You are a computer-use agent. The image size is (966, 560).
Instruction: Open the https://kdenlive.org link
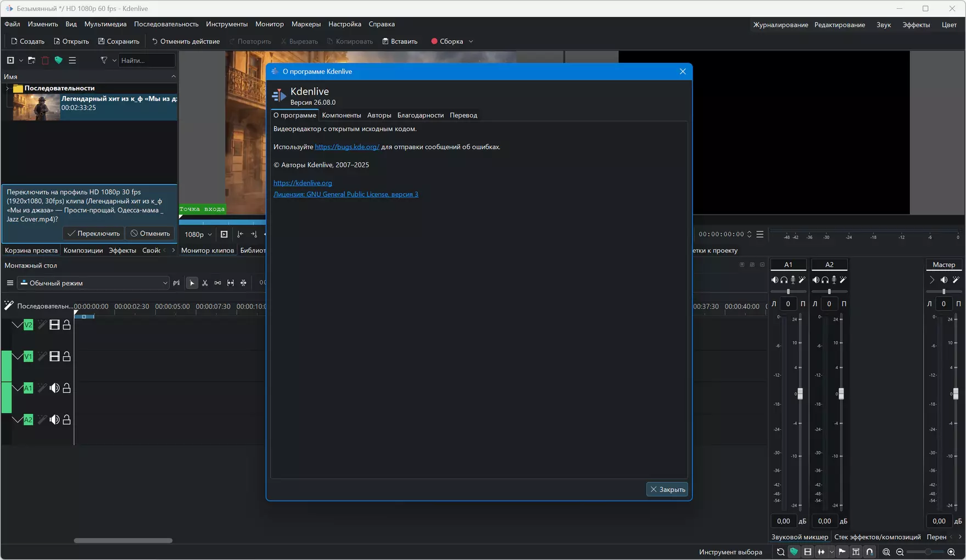[303, 183]
